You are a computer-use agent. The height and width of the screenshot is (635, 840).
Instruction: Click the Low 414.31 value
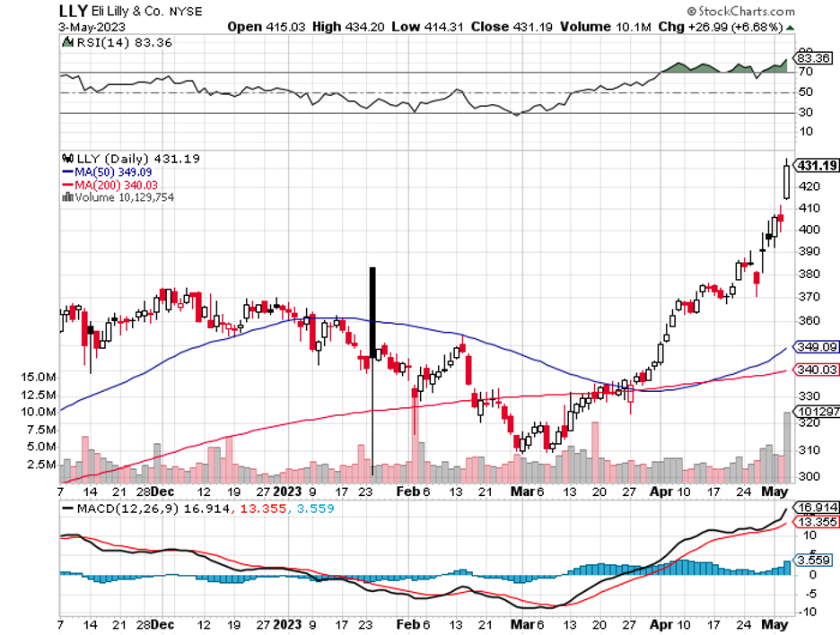[x=427, y=27]
